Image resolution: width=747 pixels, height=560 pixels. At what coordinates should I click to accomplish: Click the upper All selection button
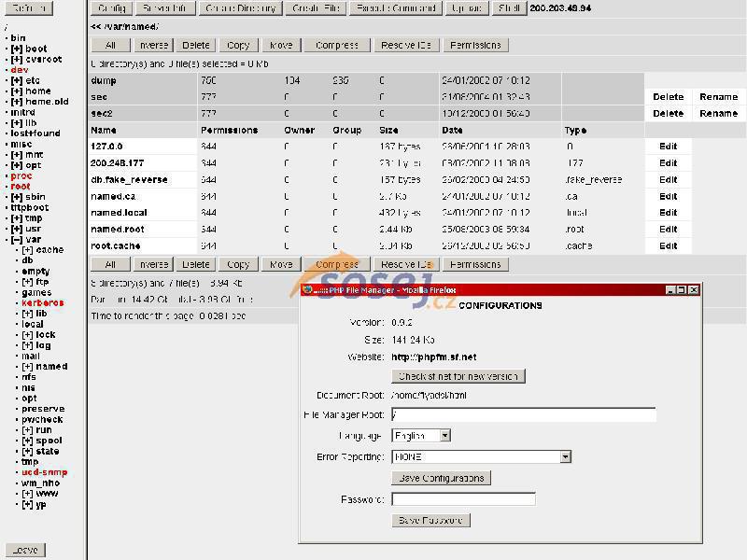(110, 45)
